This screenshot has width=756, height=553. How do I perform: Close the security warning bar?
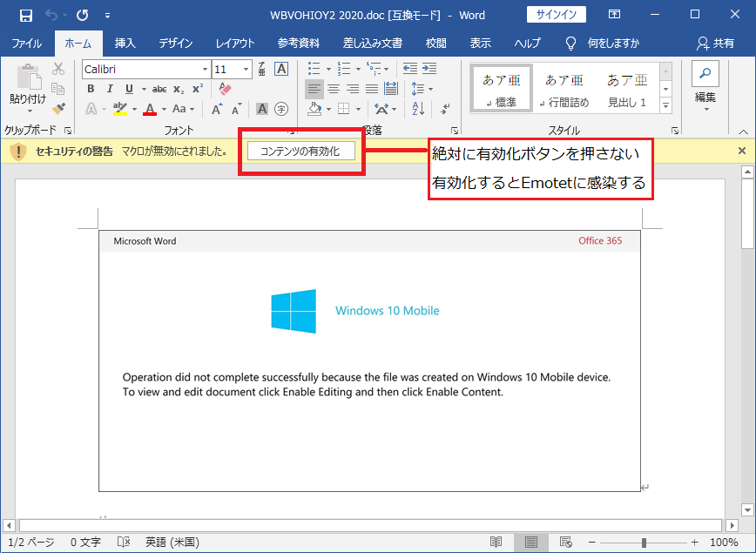742,151
